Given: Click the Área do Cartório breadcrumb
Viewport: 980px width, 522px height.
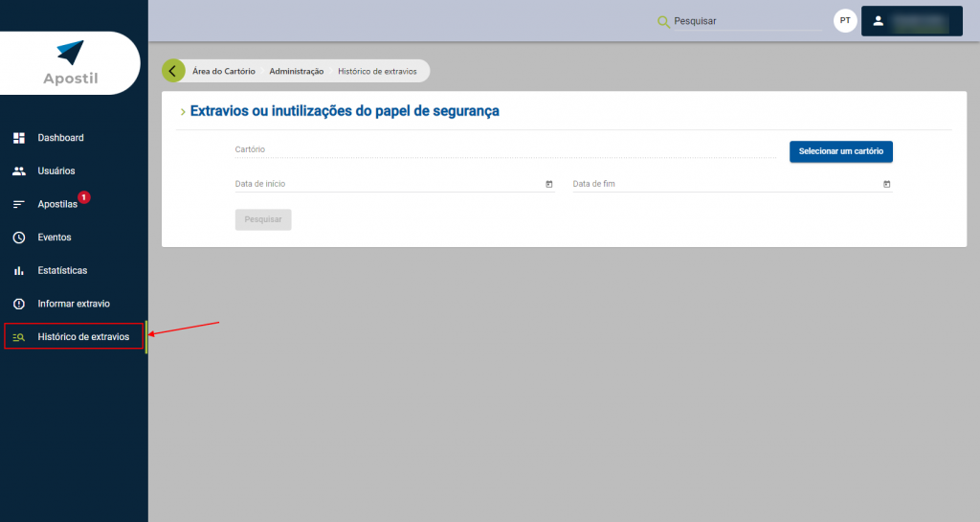Looking at the screenshot, I should tap(224, 71).
